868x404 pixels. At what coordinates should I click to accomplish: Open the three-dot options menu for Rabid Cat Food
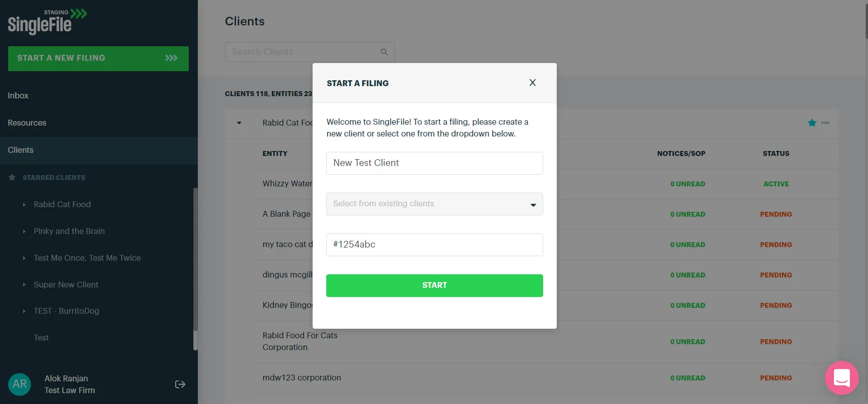[825, 123]
